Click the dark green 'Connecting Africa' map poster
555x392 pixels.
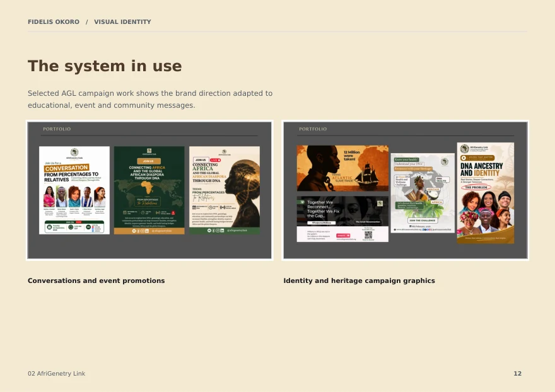149,190
